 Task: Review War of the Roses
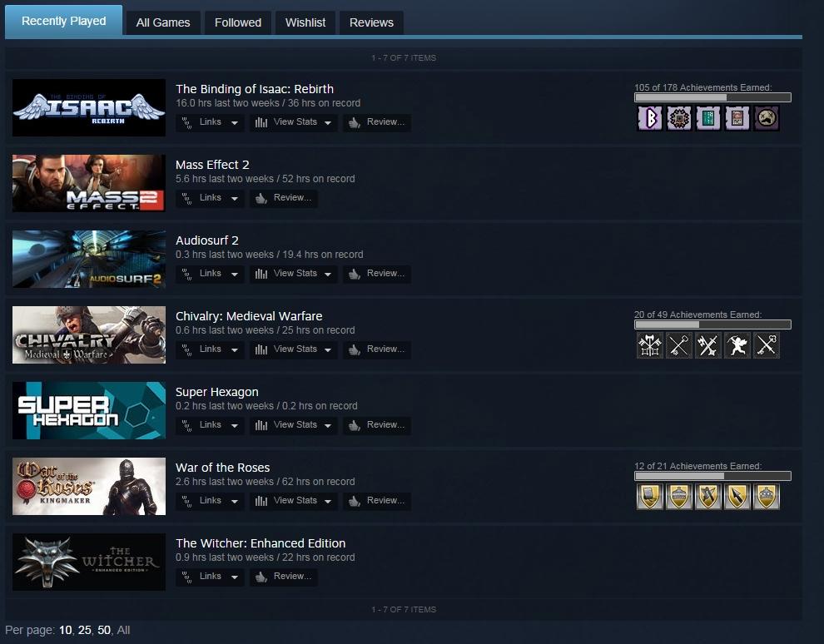click(377, 501)
